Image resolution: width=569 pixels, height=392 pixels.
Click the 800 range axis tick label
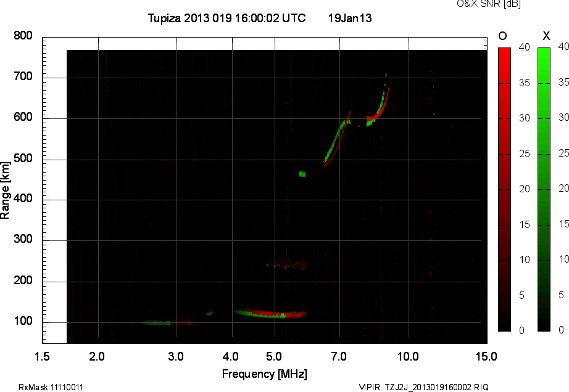23,36
